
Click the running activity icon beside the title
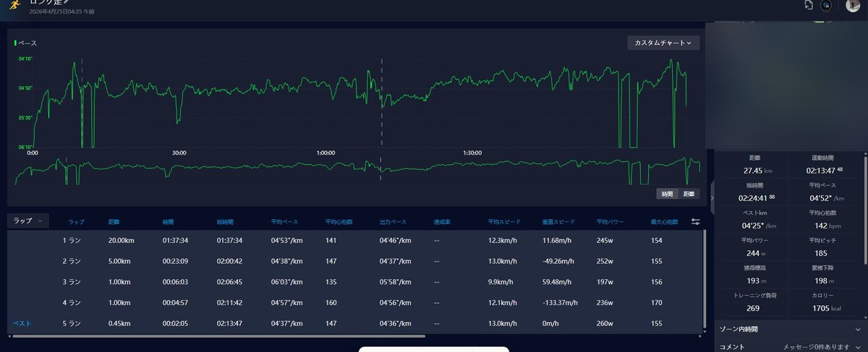pos(13,4)
